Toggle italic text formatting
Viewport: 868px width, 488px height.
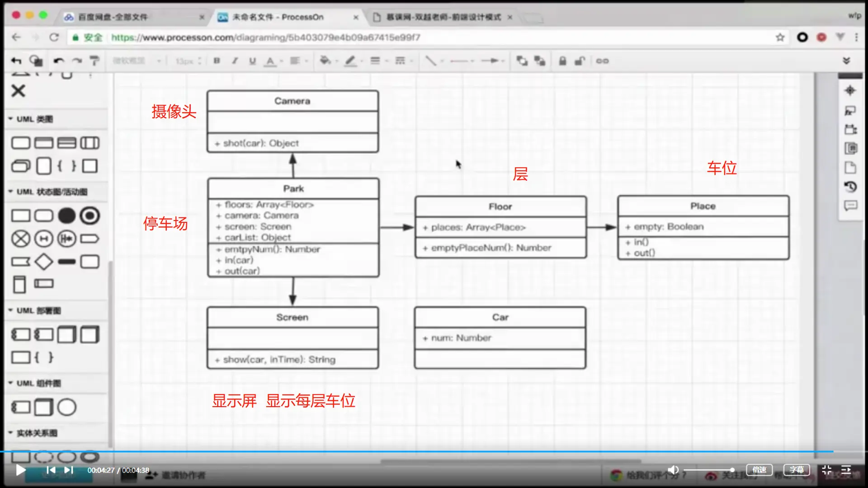point(235,61)
